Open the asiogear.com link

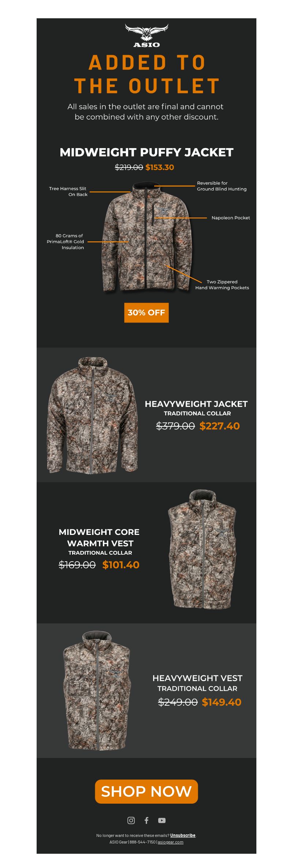pos(171,842)
